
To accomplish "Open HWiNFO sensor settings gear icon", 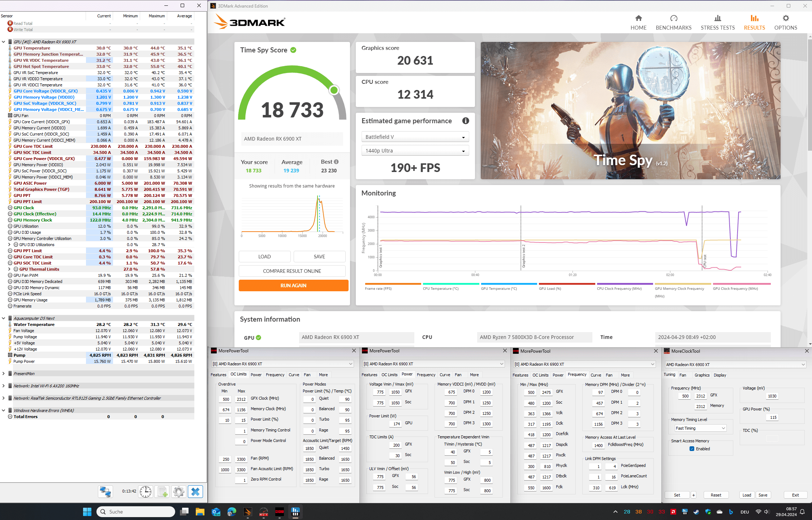I will [x=178, y=491].
